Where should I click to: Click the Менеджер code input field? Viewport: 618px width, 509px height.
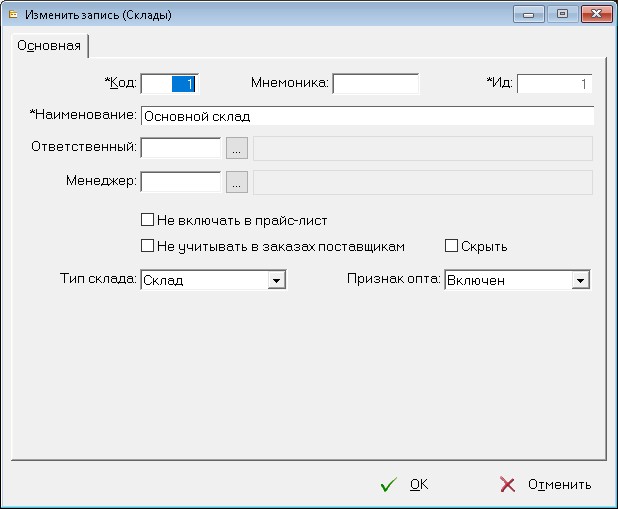181,183
